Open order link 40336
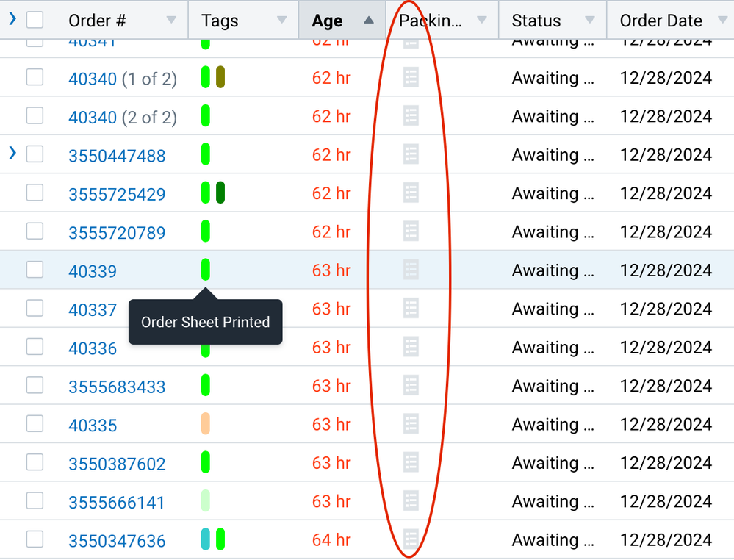Image resolution: width=734 pixels, height=560 pixels. click(93, 348)
